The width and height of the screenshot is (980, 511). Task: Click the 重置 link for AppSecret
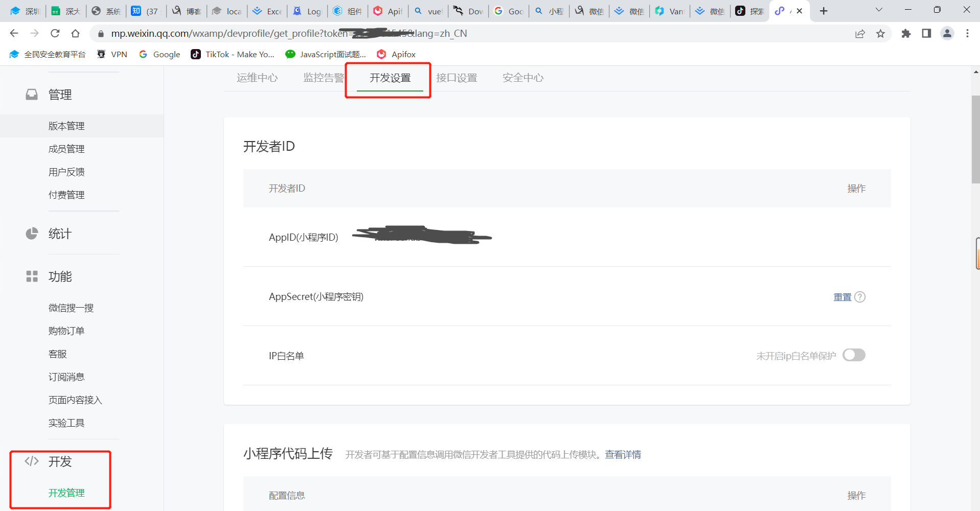point(842,297)
